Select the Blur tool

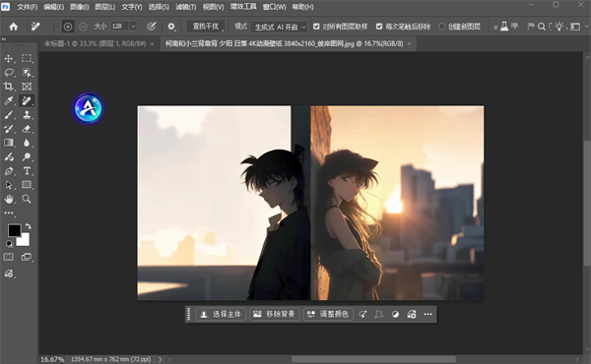point(27,143)
